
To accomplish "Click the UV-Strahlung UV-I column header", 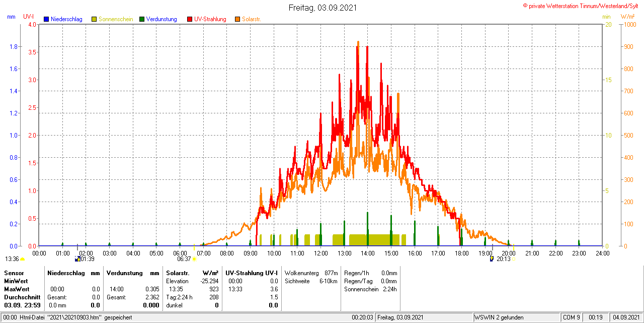I will pyautogui.click(x=252, y=273).
